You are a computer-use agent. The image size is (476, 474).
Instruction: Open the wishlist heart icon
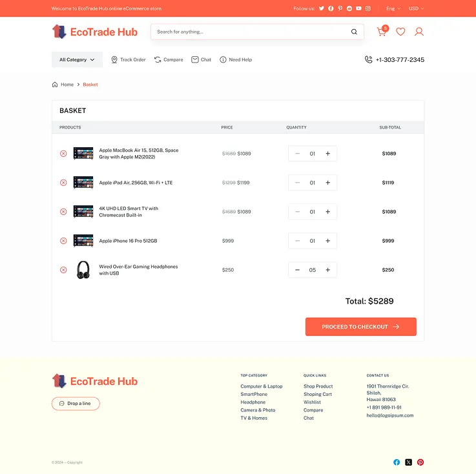[400, 32]
